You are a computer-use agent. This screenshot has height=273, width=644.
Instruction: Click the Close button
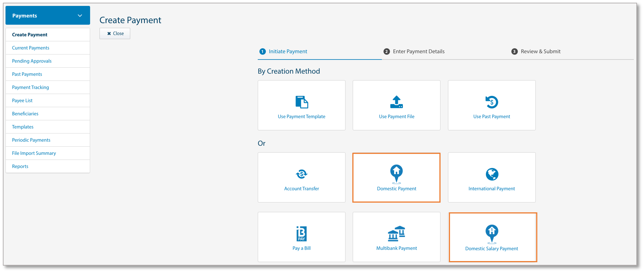coord(115,33)
